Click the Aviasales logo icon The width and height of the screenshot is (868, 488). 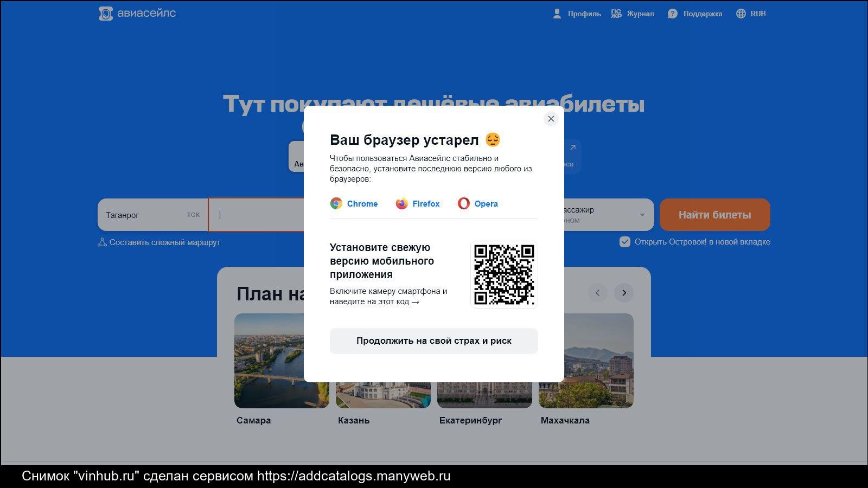click(x=105, y=14)
